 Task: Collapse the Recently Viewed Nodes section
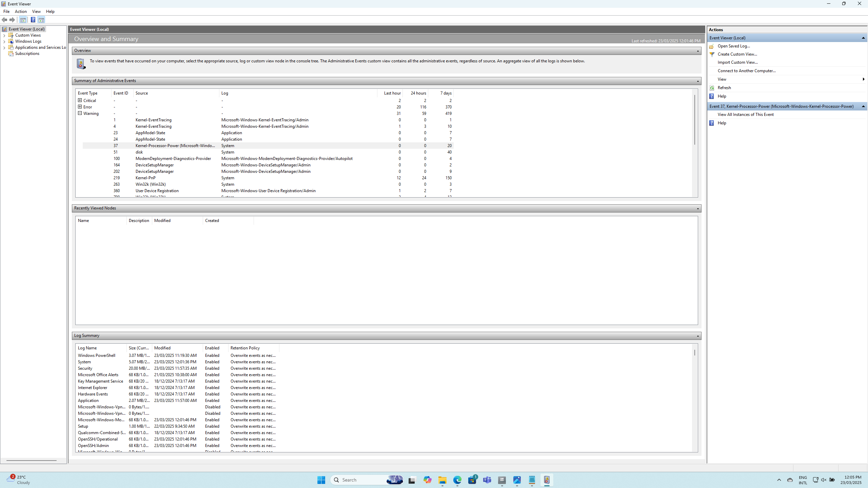698,208
